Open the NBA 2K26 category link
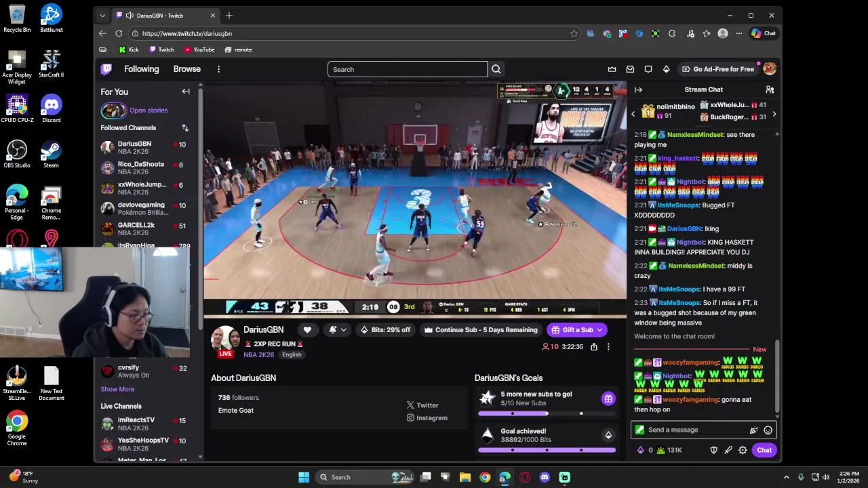This screenshot has height=488, width=868. pyautogui.click(x=259, y=354)
